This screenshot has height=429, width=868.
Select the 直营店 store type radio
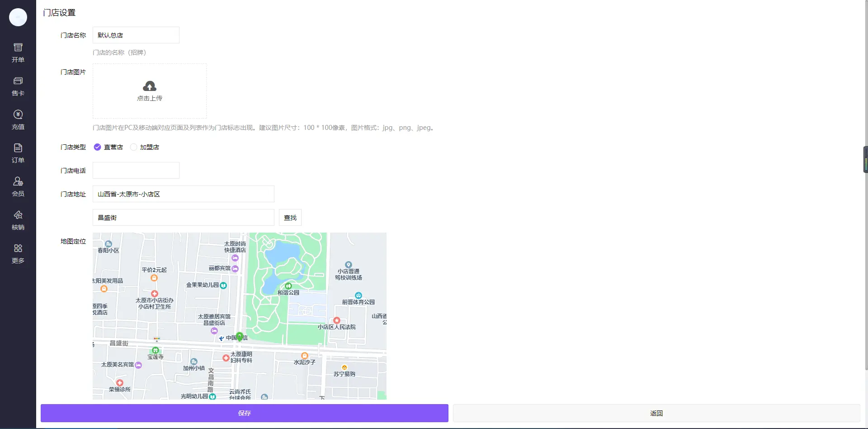click(98, 147)
